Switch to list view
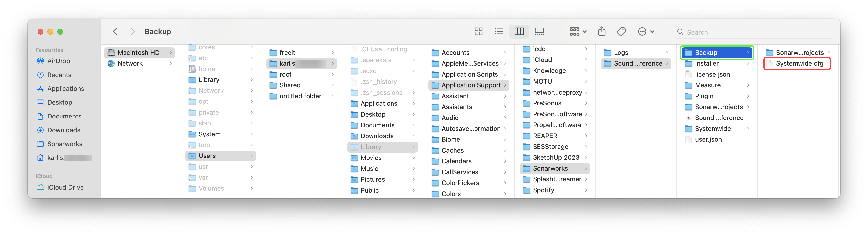Viewport: 868px width, 235px height. click(499, 32)
